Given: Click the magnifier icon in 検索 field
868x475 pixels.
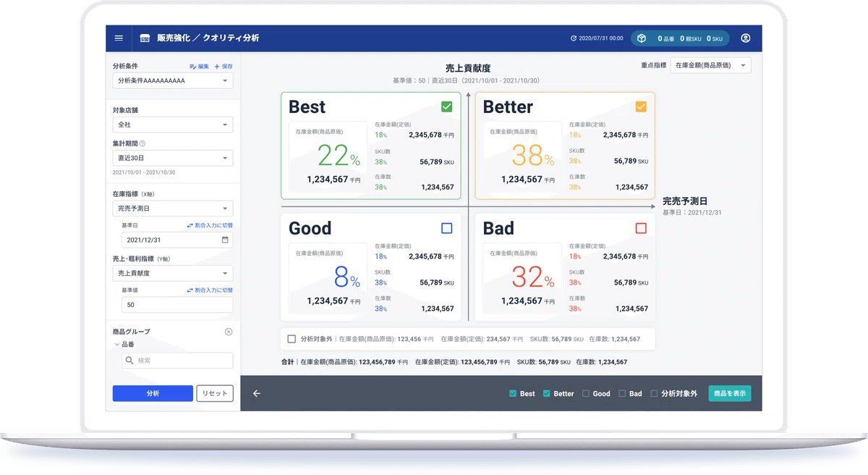Looking at the screenshot, I should pos(129,360).
